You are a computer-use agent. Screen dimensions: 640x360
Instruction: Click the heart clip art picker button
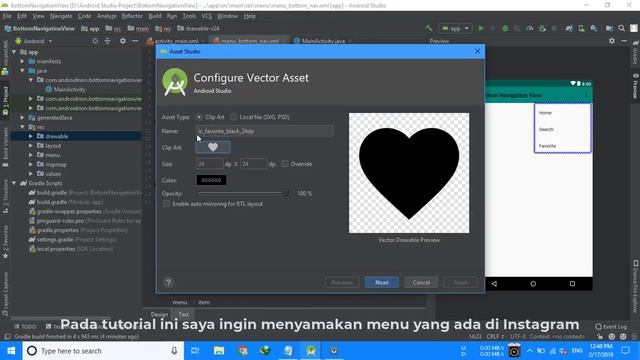click(213, 147)
